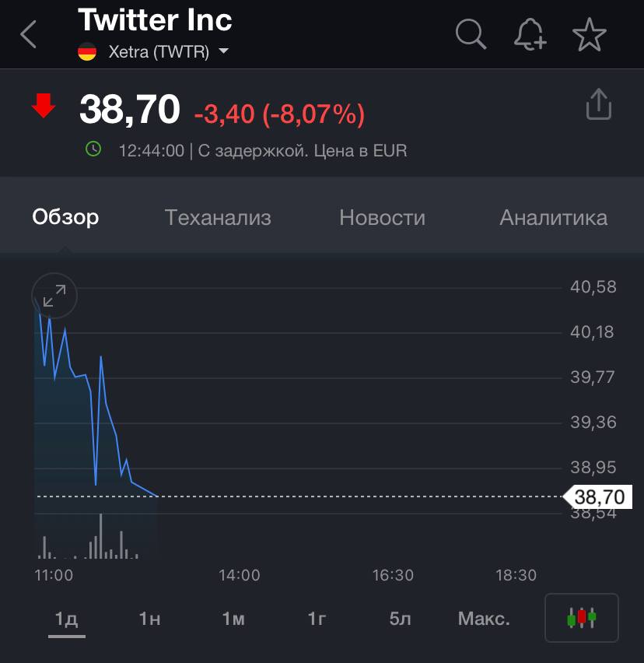Add a price alert with the bell icon
The width and height of the screenshot is (644, 663).
pos(530,35)
